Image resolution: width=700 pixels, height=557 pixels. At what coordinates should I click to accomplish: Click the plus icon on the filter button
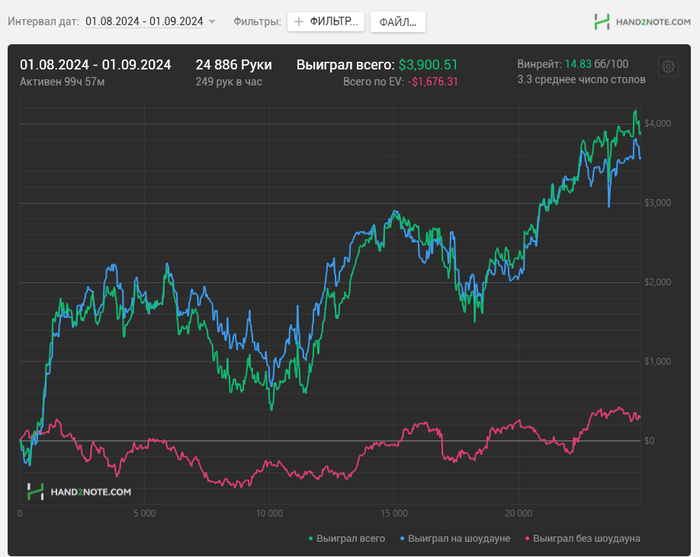(299, 21)
